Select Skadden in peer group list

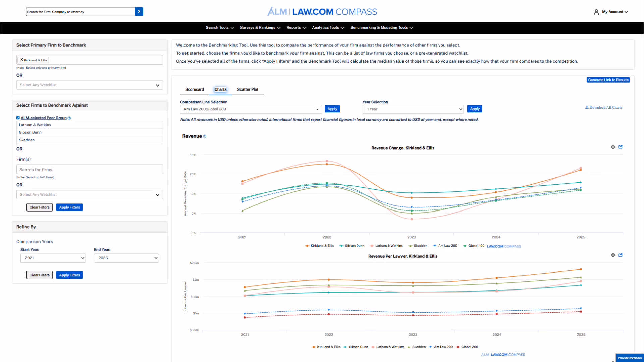(90, 140)
